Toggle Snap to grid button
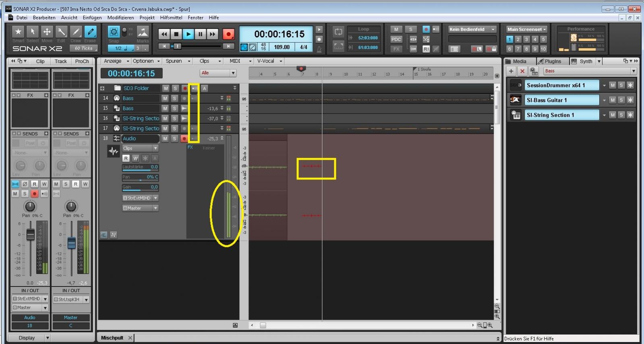Screen dimensions: 644x344 [x=114, y=32]
